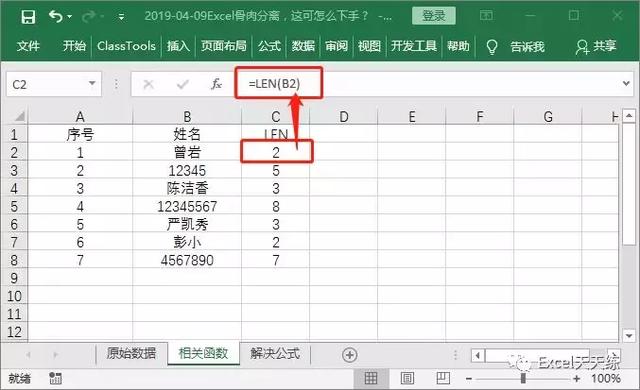This screenshot has height=390, width=640.
Task: Click the Undo arrow icon
Action: (56, 17)
